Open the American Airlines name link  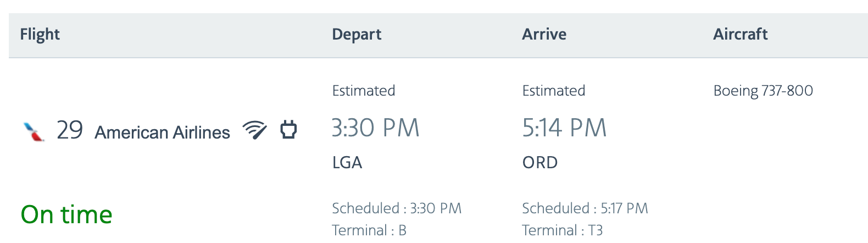point(162,132)
